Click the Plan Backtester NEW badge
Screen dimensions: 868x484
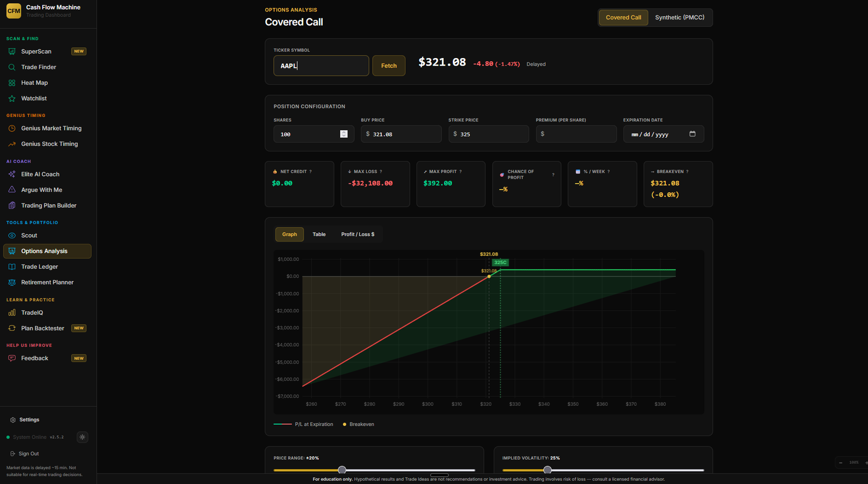pos(79,328)
